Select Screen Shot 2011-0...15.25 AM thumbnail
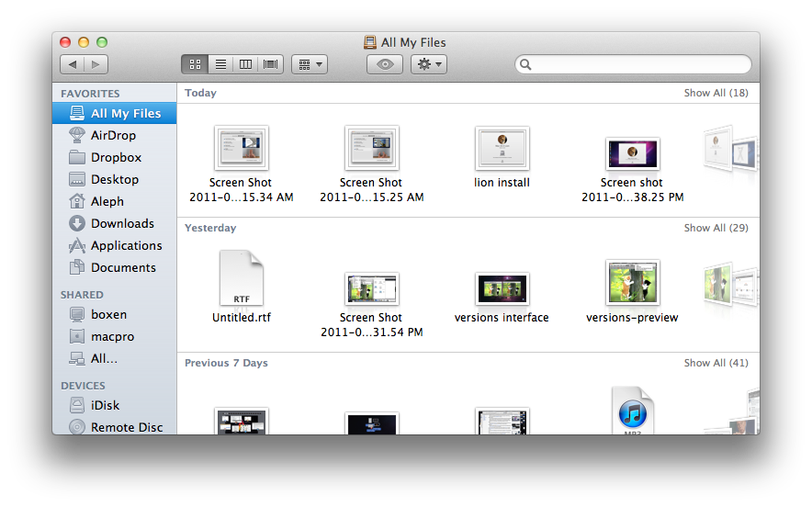The height and width of the screenshot is (507, 812). [x=372, y=148]
